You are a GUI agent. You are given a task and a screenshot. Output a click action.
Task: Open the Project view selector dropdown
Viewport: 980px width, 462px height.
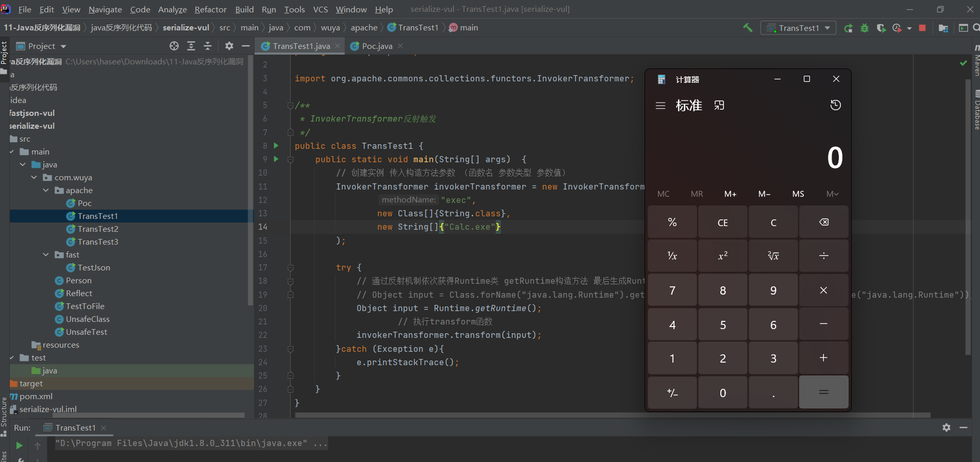click(42, 46)
